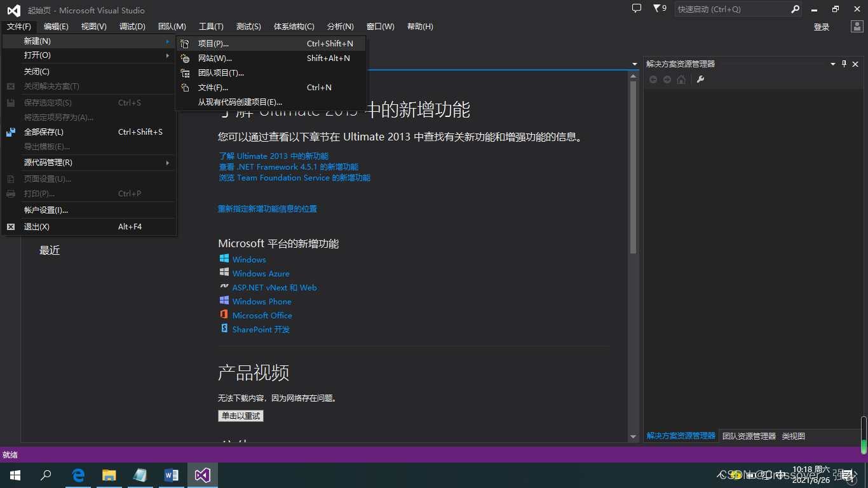
Task: Click the 网站(W) globe icon
Action: pos(185,58)
